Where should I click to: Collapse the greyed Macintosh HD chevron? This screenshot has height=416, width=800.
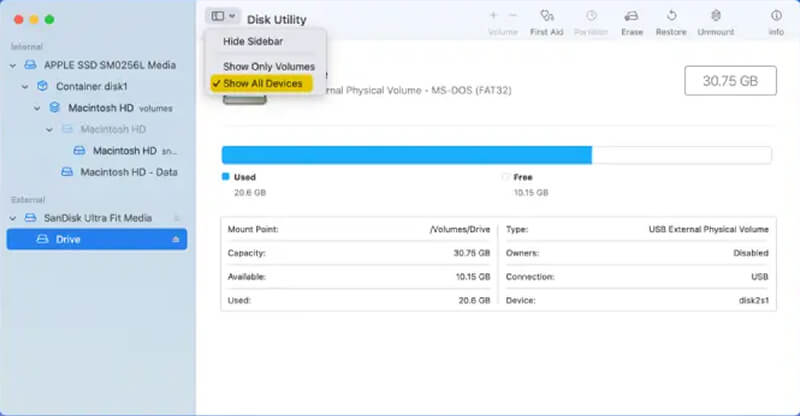point(49,130)
